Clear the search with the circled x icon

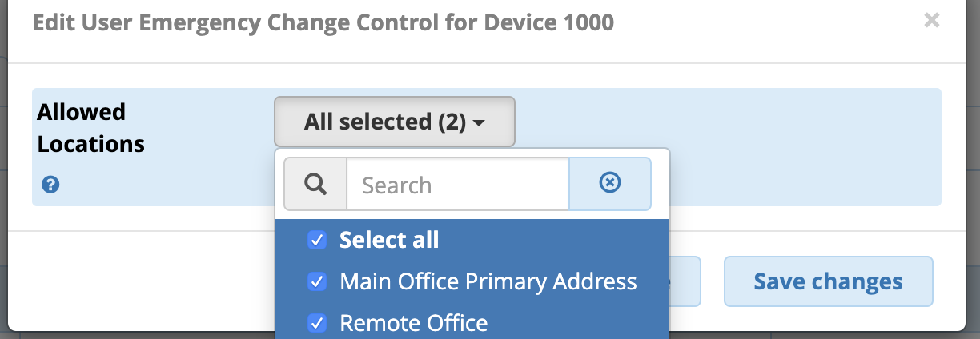(609, 184)
